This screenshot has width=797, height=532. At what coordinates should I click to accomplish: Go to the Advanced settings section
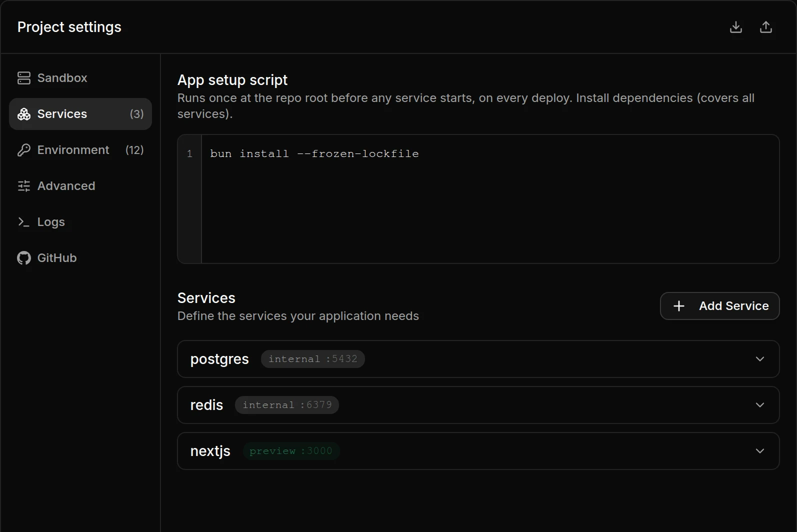click(x=80, y=186)
